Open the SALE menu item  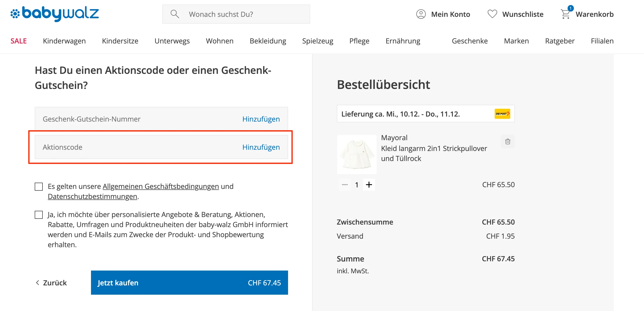pyautogui.click(x=18, y=41)
